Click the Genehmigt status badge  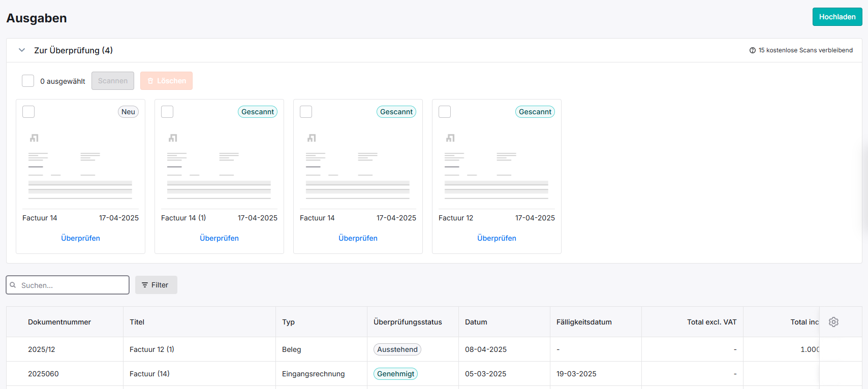395,374
